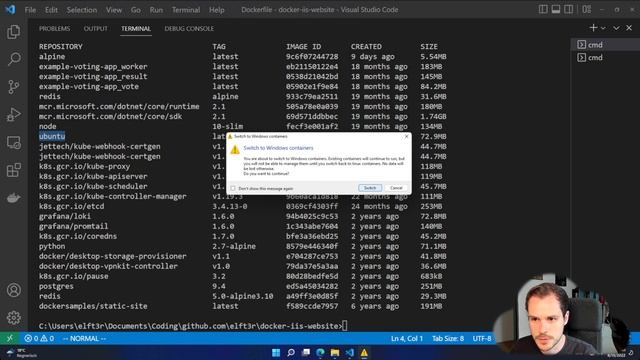Toggle secondary side bar layout icon

tap(568, 9)
